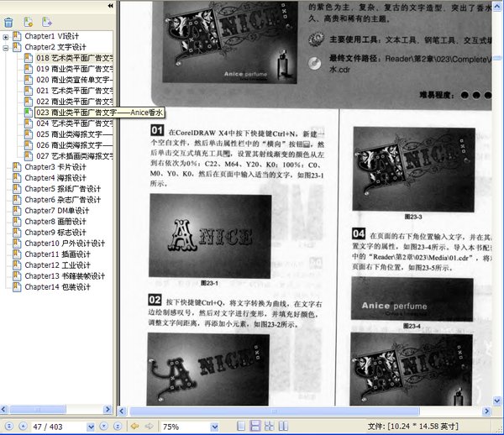Click document horizontal scroll right arrow
The width and height of the screenshot is (504, 435).
click(x=487, y=411)
